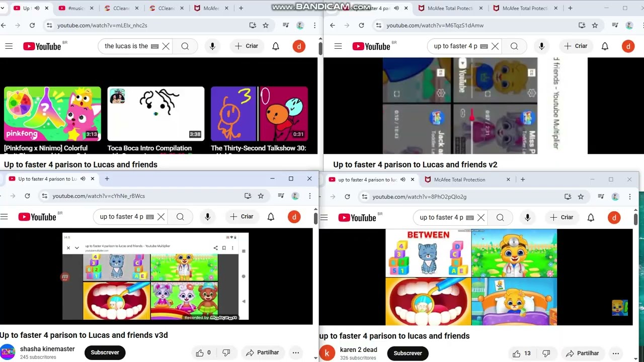644x362 pixels.
Task: Open notifications bell in the 'the lucas is the' window
Action: coord(276,46)
